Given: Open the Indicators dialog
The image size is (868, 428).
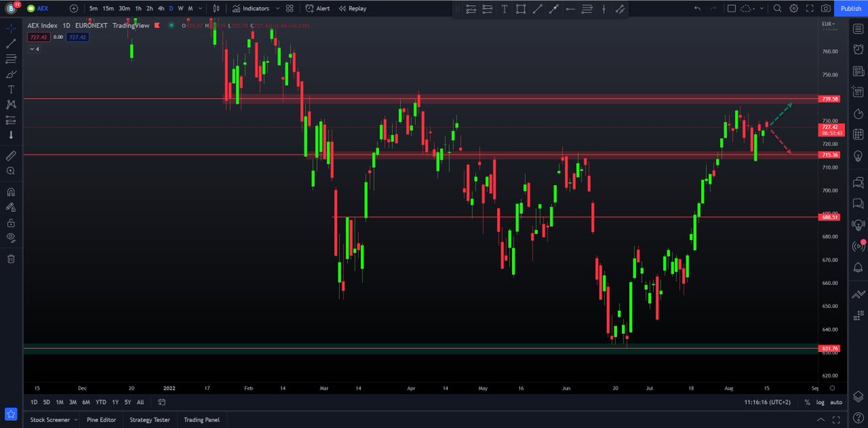Looking at the screenshot, I should 250,9.
